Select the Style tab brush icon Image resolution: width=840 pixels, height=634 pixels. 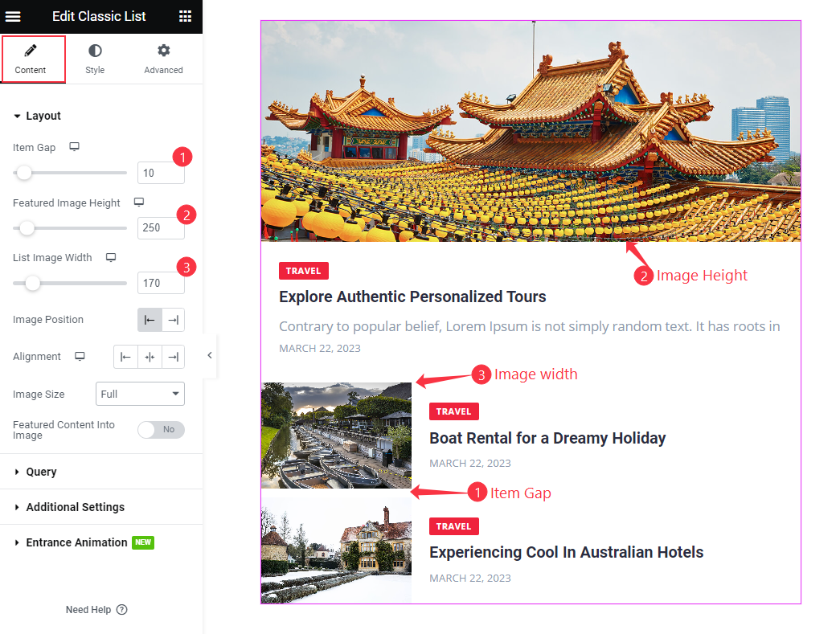pyautogui.click(x=95, y=50)
